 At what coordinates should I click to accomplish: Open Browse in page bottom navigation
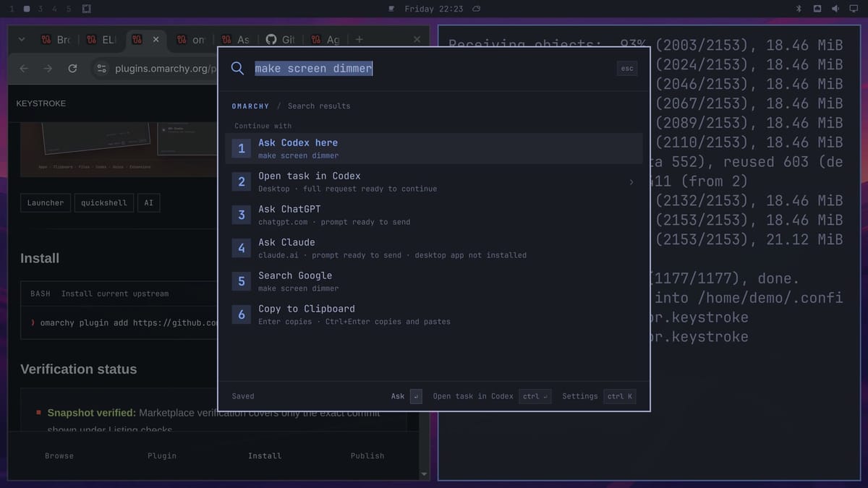(59, 455)
